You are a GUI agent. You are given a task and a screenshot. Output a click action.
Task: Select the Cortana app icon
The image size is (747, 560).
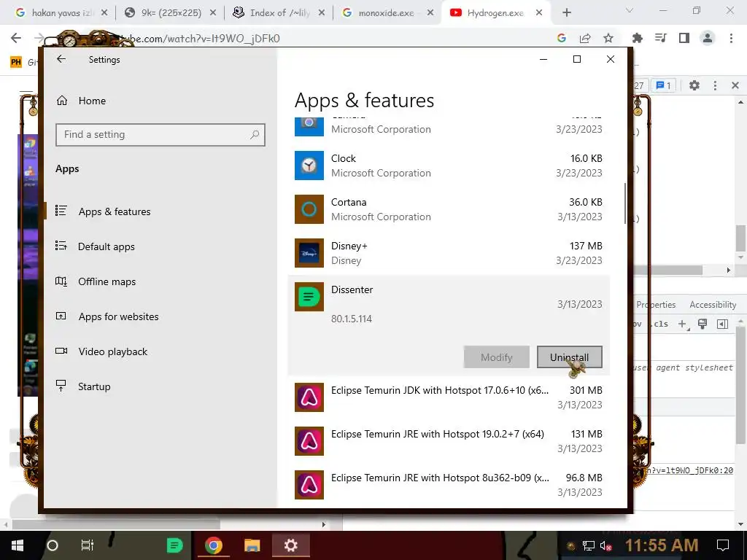[309, 209]
